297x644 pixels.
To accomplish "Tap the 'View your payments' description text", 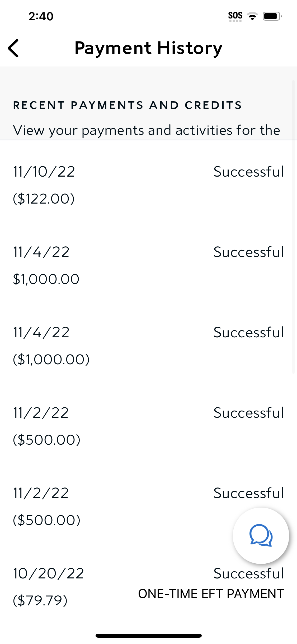I will [147, 130].
